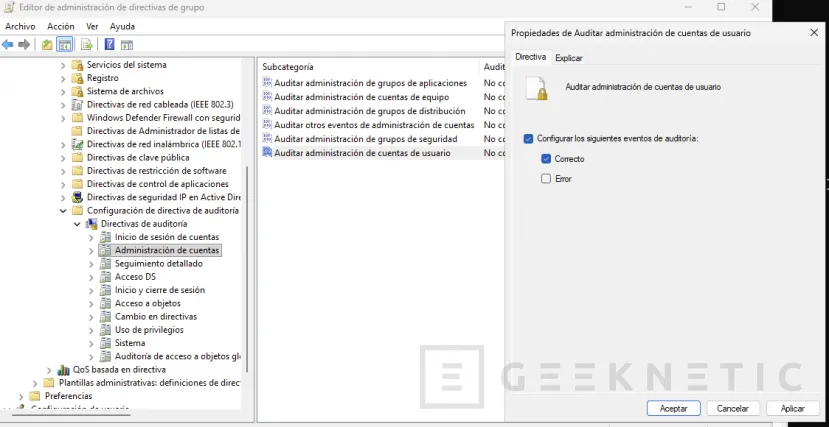Click icon of Acceso DS node

106,276
